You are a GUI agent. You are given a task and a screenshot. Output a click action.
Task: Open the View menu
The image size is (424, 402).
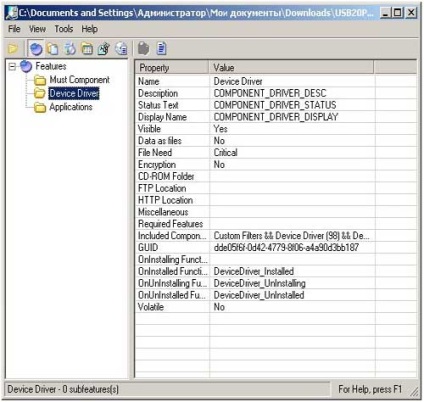[x=37, y=29]
